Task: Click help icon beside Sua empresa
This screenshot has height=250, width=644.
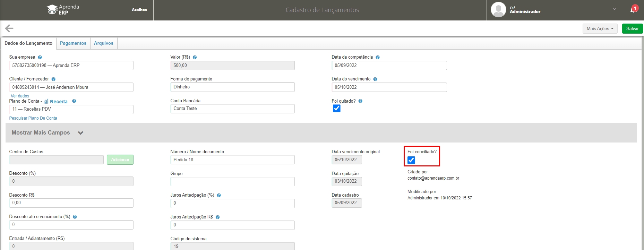Action: click(40, 57)
